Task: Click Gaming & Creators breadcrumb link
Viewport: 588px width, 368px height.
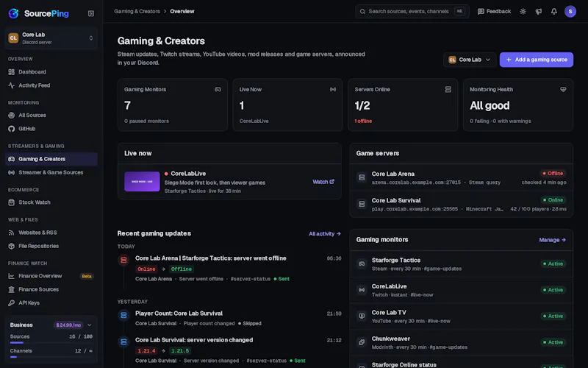Action: coord(137,11)
